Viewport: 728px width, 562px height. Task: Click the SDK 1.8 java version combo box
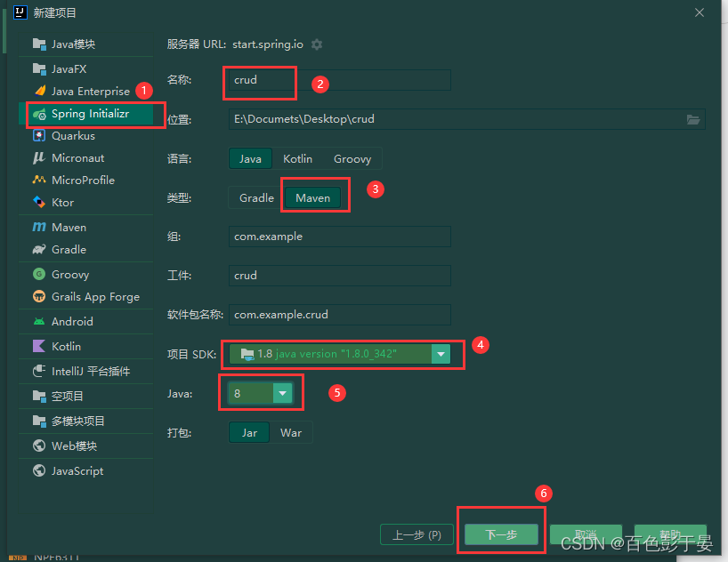339,354
